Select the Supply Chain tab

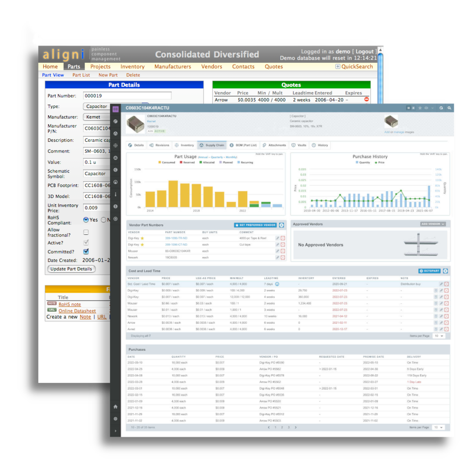click(212, 145)
